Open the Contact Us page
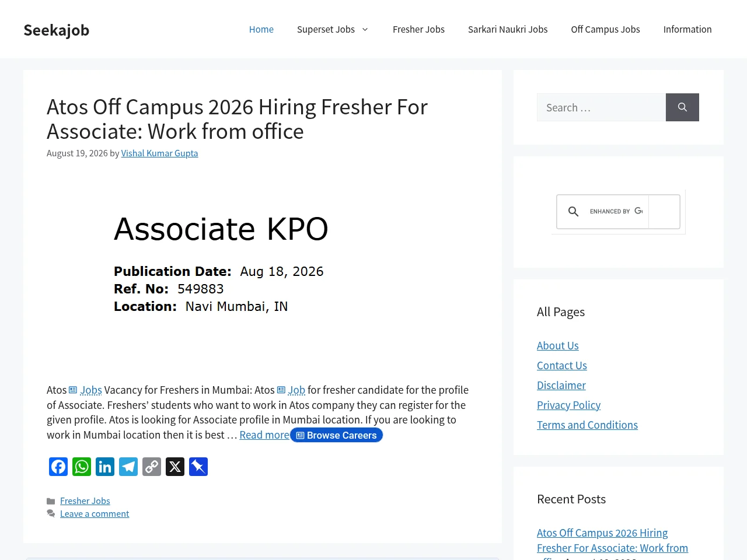This screenshot has height=560, width=747. tap(562, 365)
